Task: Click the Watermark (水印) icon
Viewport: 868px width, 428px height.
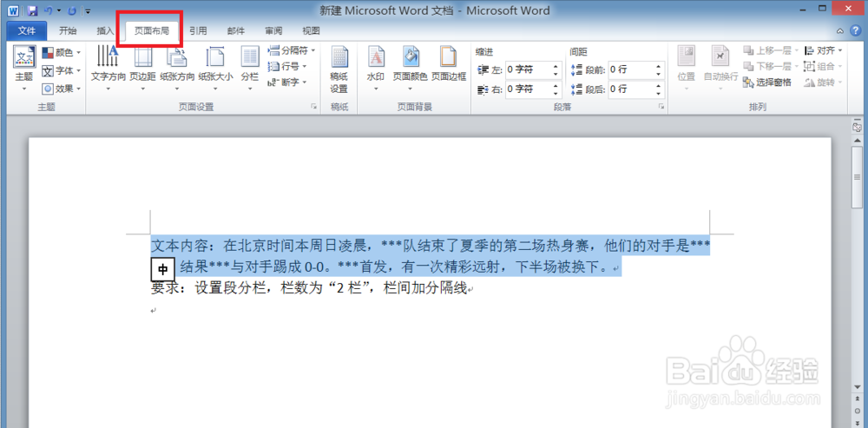Action: pos(376,57)
